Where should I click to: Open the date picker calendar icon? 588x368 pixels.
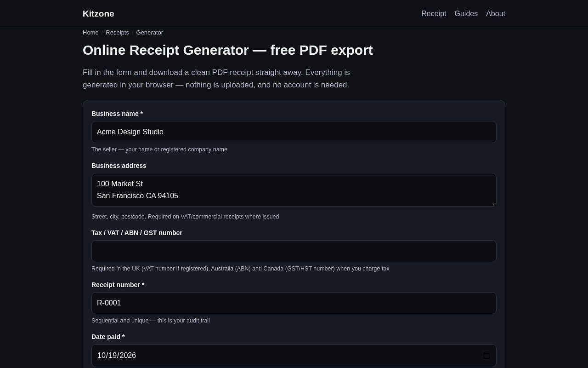pos(486,356)
